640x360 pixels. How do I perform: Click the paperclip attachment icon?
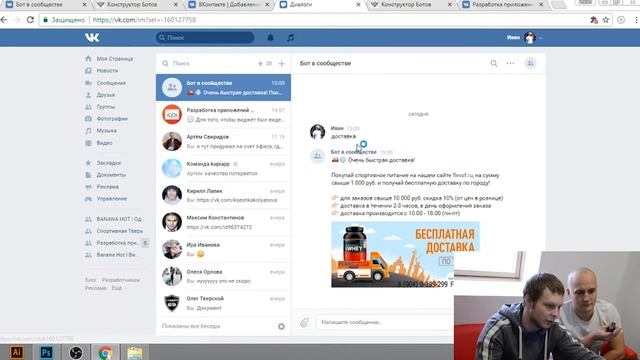point(304,322)
